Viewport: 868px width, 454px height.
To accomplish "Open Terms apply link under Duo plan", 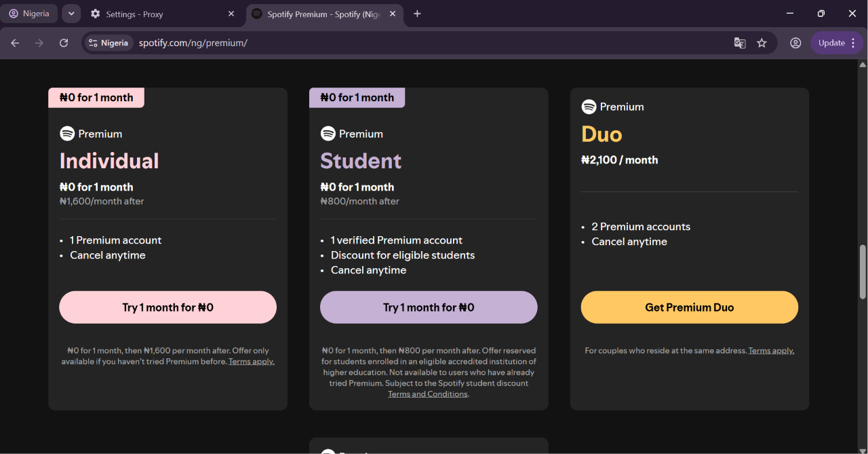I will tap(771, 351).
